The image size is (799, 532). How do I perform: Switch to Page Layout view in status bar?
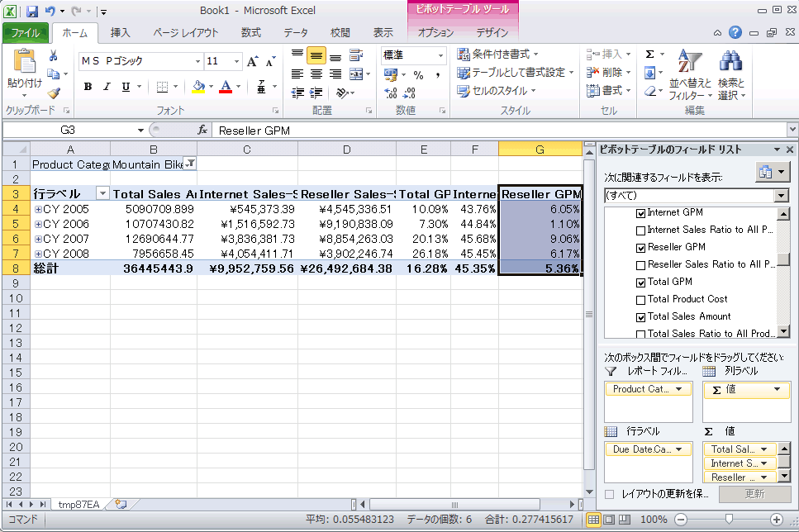pos(609,520)
